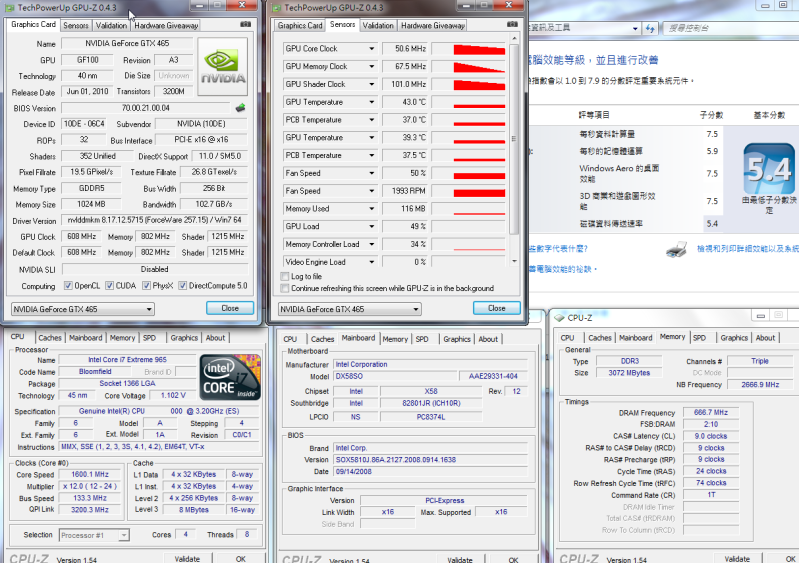Open Mainboard tab in right CPU-Z window
Viewport: 799px width, 563px height.
[635, 338]
